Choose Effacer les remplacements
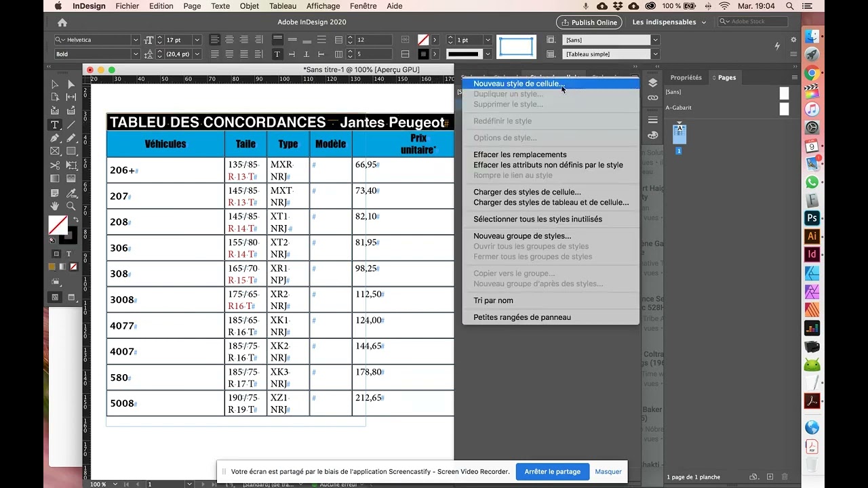 (x=520, y=155)
